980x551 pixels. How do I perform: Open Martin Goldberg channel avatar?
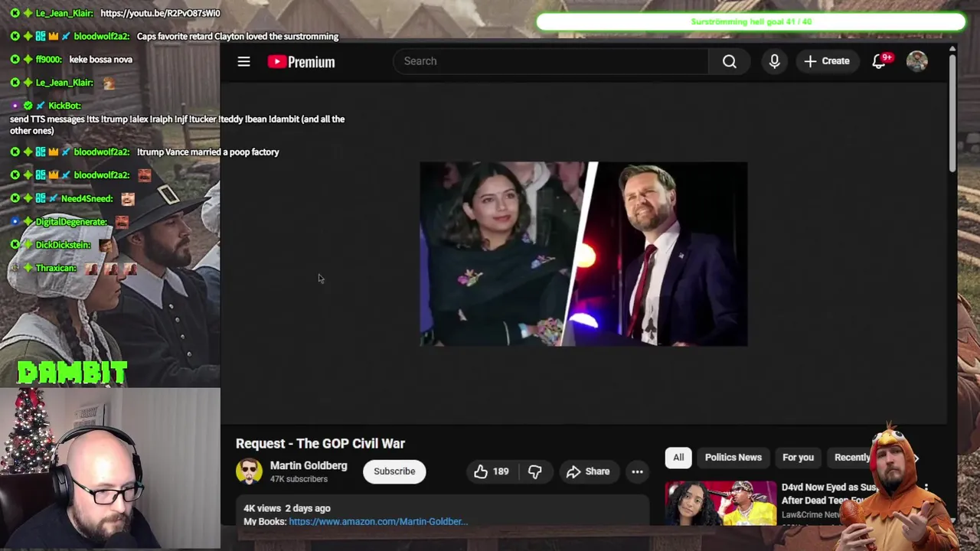pos(249,471)
